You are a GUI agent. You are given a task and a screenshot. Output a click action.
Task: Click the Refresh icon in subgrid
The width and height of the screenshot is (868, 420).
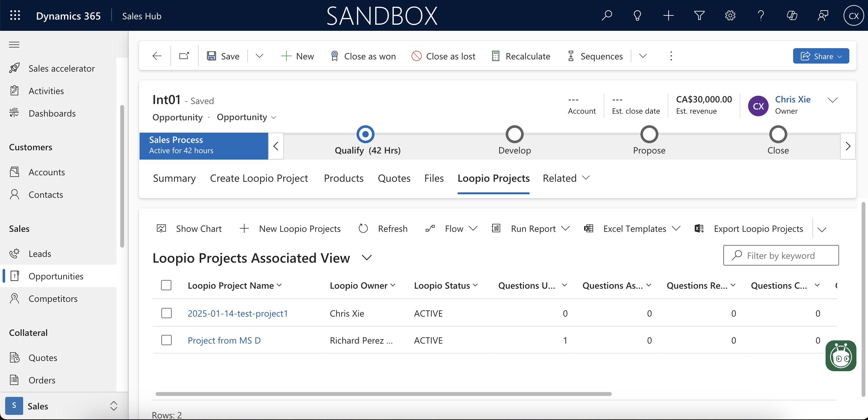(363, 229)
